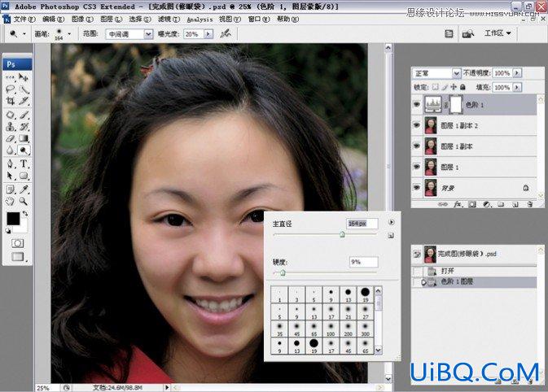Create new fill or adjustment layer
Image resolution: width=548 pixels, height=392 pixels.
tap(486, 204)
